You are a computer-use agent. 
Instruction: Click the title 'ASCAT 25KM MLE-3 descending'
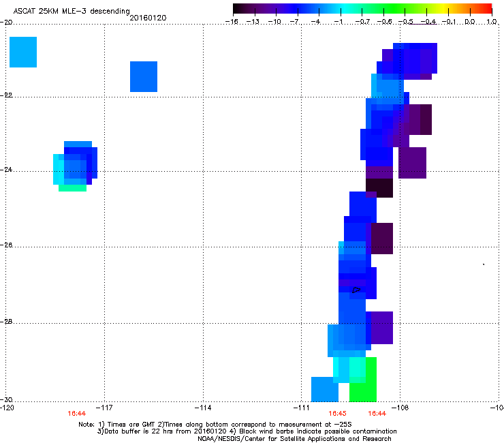click(x=72, y=12)
